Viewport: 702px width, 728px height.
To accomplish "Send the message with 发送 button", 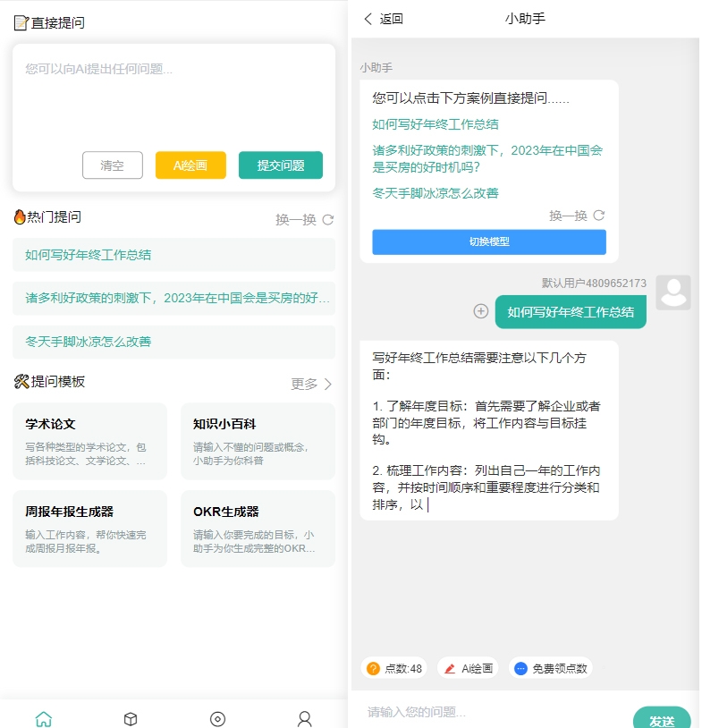I will point(662,719).
